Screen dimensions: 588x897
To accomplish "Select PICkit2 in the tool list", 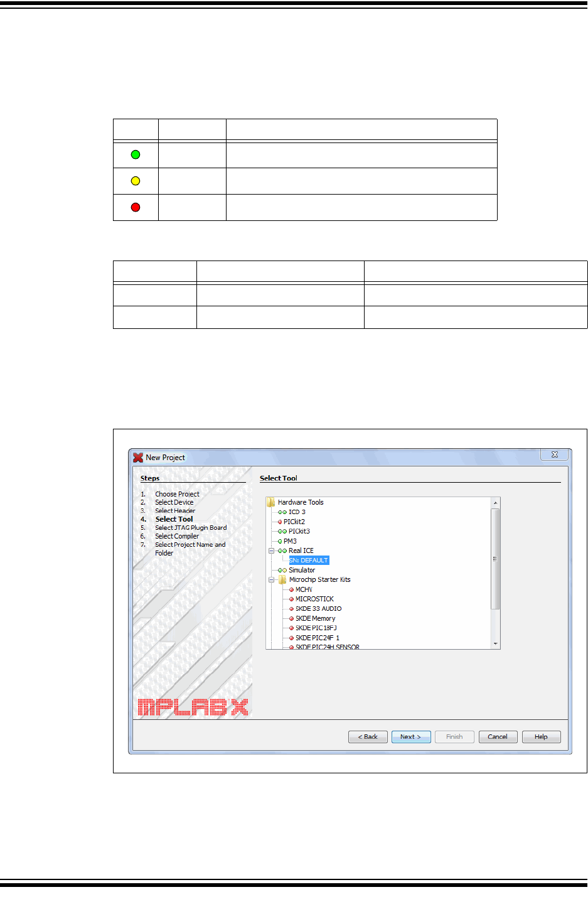I will coord(294,522).
